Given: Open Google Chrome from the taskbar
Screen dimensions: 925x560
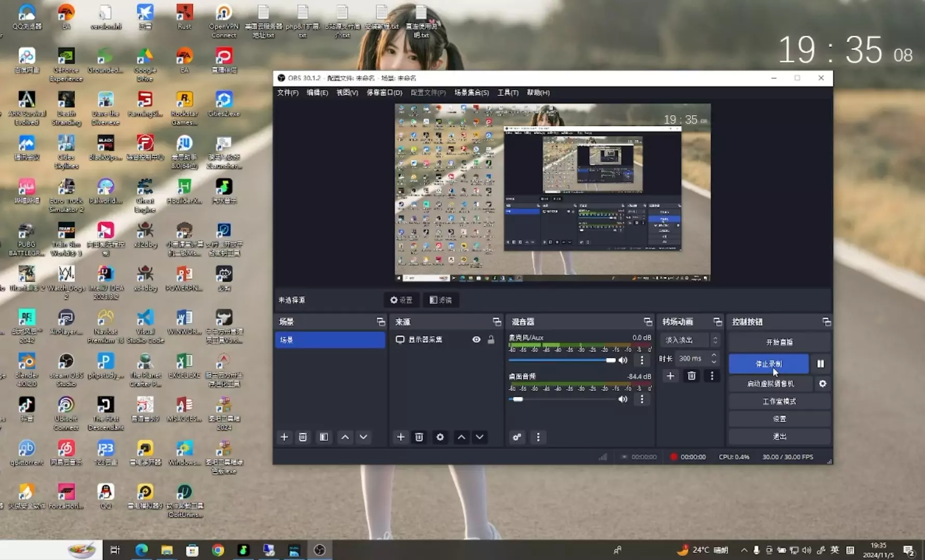Looking at the screenshot, I should click(x=218, y=550).
